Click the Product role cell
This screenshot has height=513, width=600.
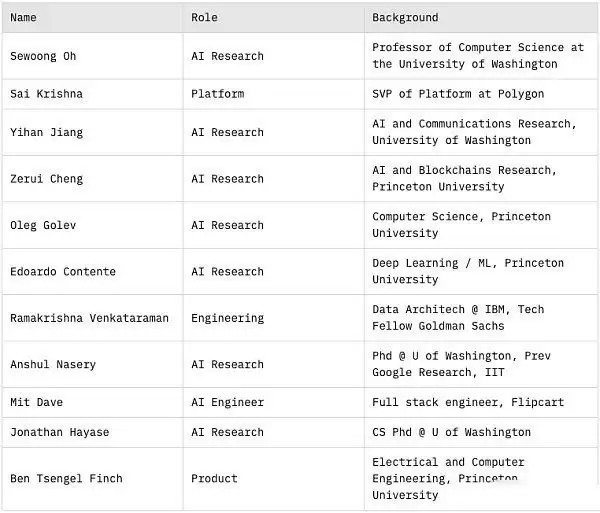[214, 478]
